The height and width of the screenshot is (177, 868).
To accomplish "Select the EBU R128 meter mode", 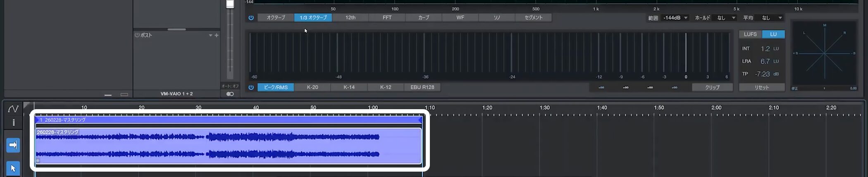I will 422,87.
